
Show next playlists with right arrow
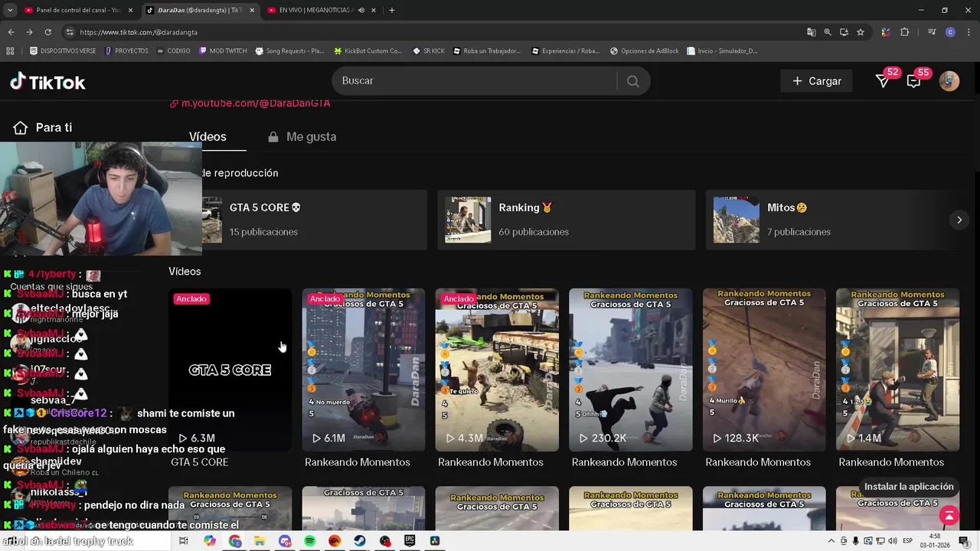coord(959,220)
